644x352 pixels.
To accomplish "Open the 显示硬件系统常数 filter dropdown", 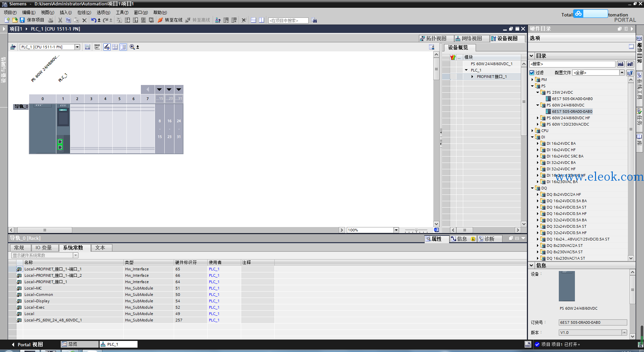I will click(x=76, y=255).
